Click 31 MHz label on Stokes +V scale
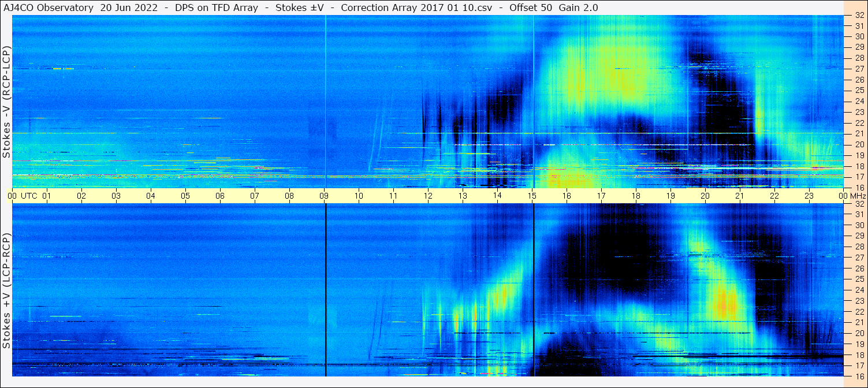The width and height of the screenshot is (868, 388). [859, 214]
